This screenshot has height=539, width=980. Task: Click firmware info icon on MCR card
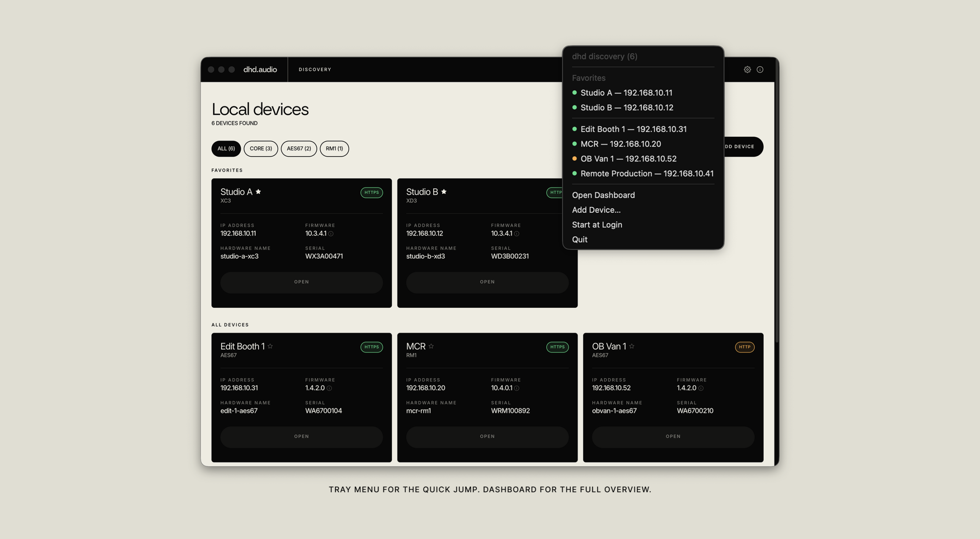tap(516, 388)
